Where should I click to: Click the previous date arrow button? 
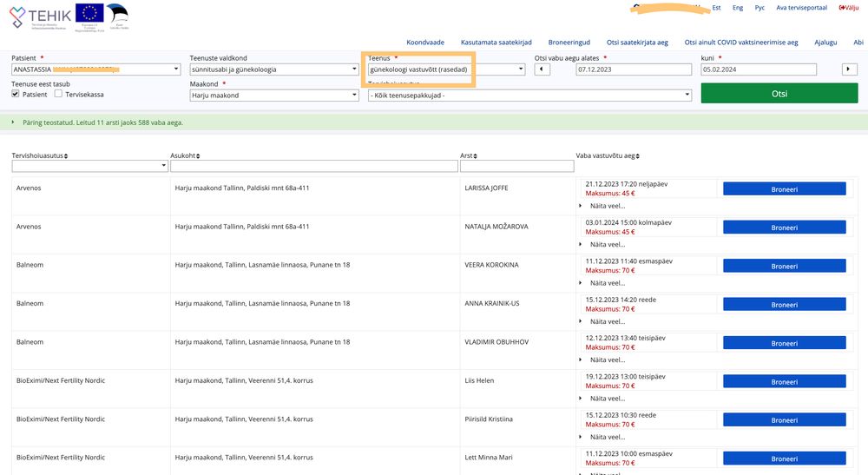pos(542,69)
